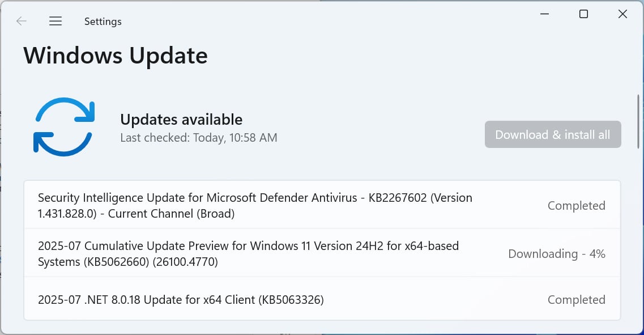Click the Downloading - 4% progress status
This screenshot has height=335, width=644.
pyautogui.click(x=556, y=253)
